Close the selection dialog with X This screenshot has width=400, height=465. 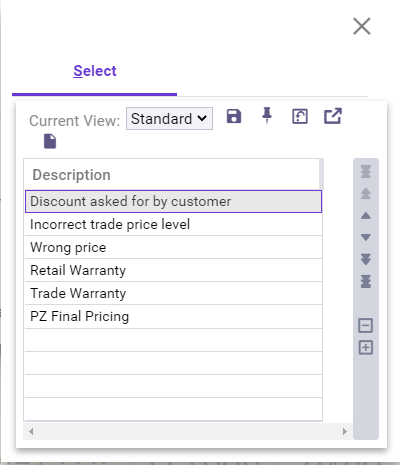click(362, 26)
